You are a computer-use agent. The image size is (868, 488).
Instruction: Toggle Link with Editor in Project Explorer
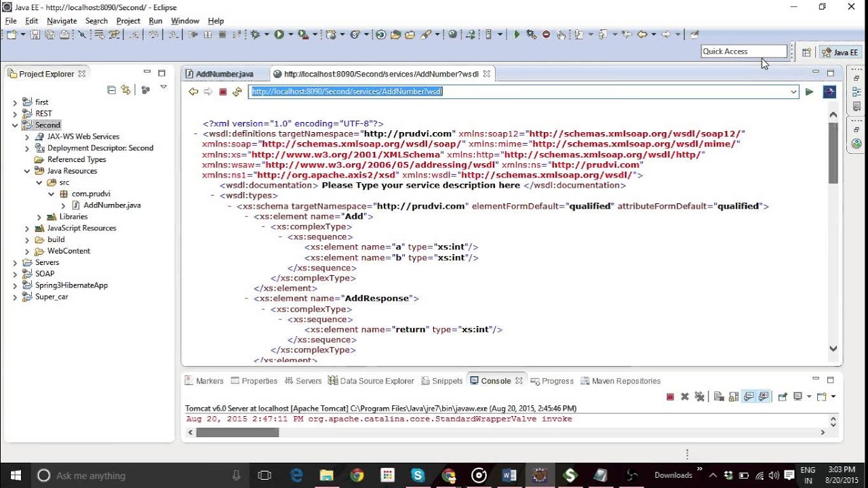[x=125, y=90]
